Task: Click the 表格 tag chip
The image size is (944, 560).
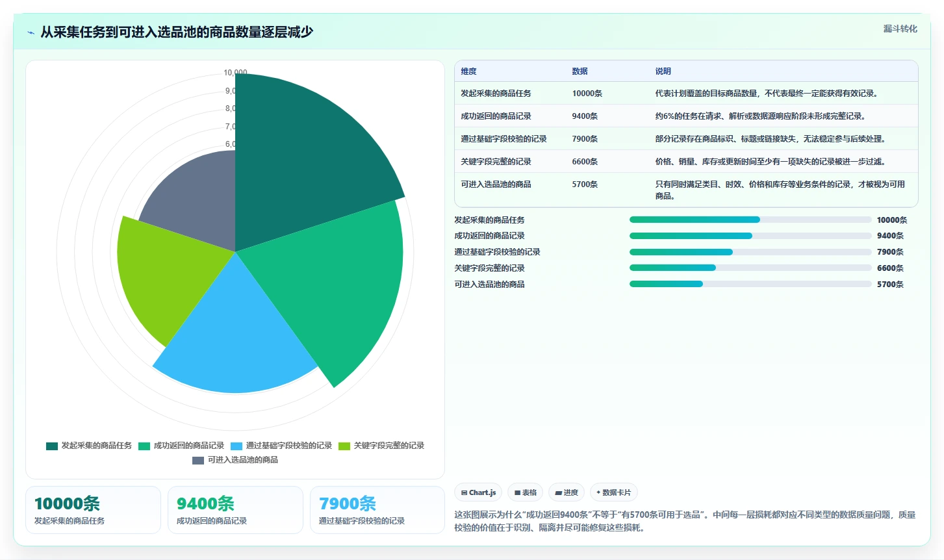Action: pyautogui.click(x=525, y=492)
